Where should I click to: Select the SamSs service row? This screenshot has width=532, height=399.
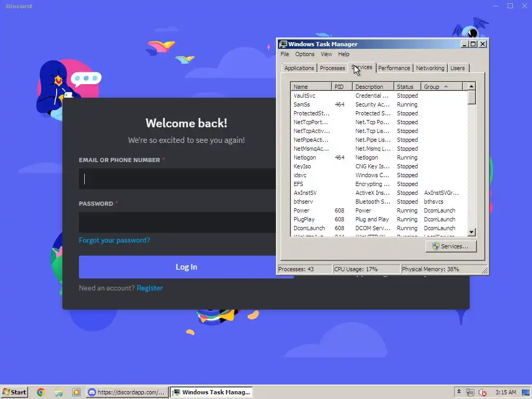click(x=379, y=104)
